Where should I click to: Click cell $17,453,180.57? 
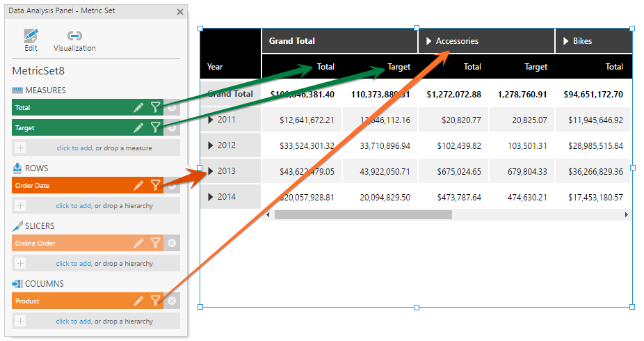pyautogui.click(x=595, y=197)
